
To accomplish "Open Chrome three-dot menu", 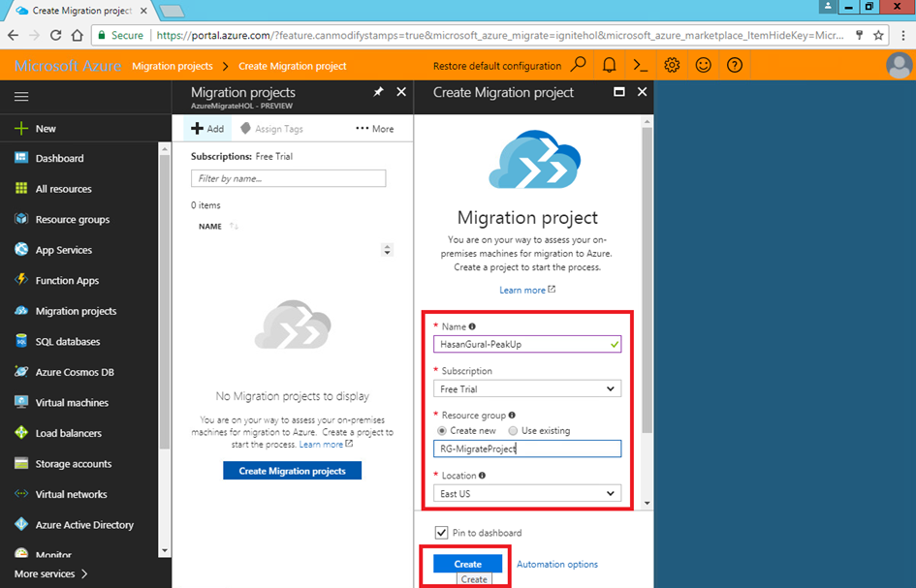I will click(902, 35).
